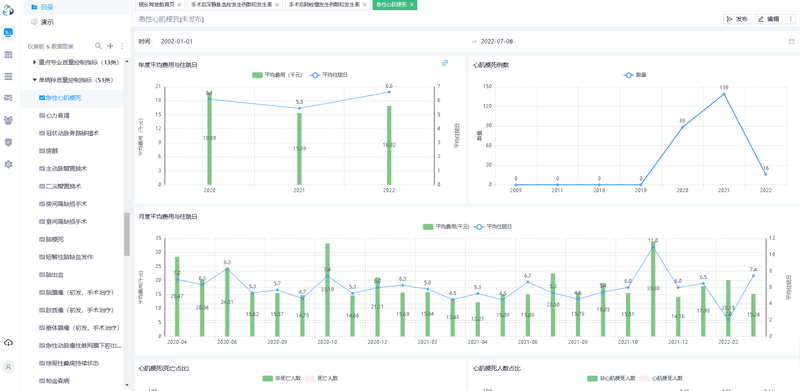
Task: Open 脑梗死 dashboard in tree
Action: [x=54, y=239]
